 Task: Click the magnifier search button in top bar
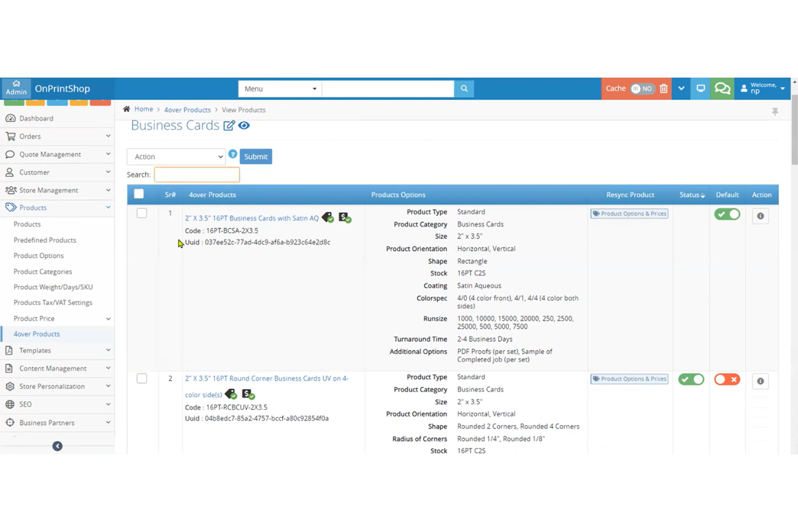coord(464,88)
